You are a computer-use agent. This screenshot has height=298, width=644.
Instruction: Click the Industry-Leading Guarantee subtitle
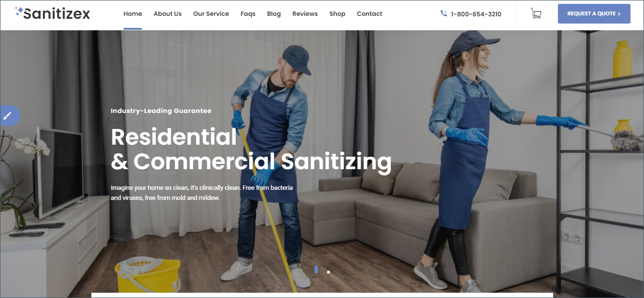coord(161,111)
